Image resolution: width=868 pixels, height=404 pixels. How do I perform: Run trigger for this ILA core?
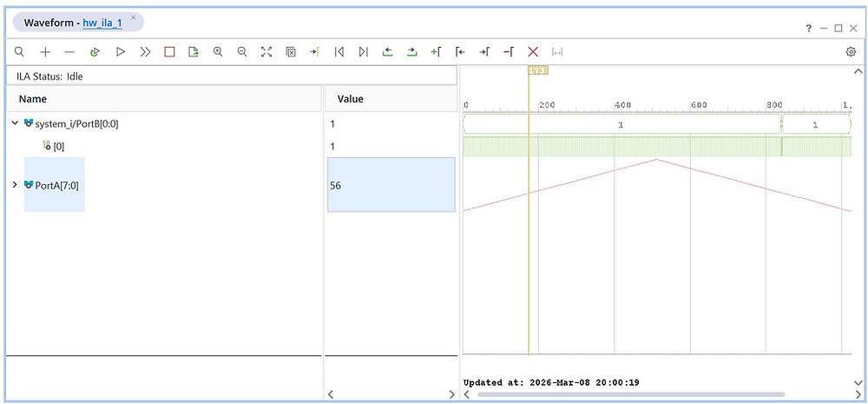(x=120, y=51)
